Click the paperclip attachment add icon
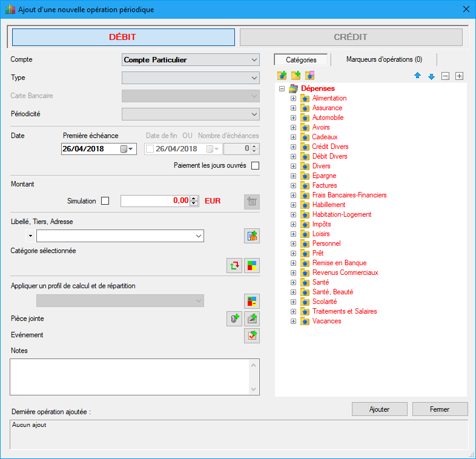476x459 pixels. (234, 319)
